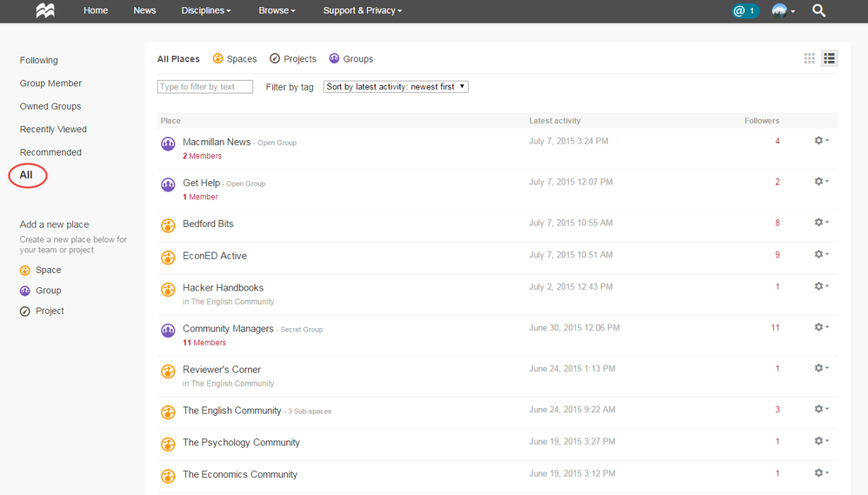Viewport: 868px width, 495px height.
Task: Go to Home in the top navigation
Action: pyautogui.click(x=96, y=10)
